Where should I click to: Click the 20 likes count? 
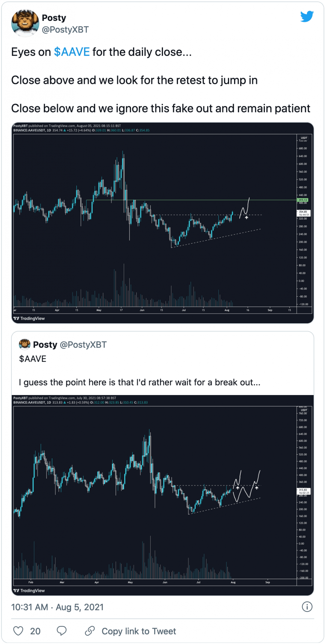(x=35, y=631)
